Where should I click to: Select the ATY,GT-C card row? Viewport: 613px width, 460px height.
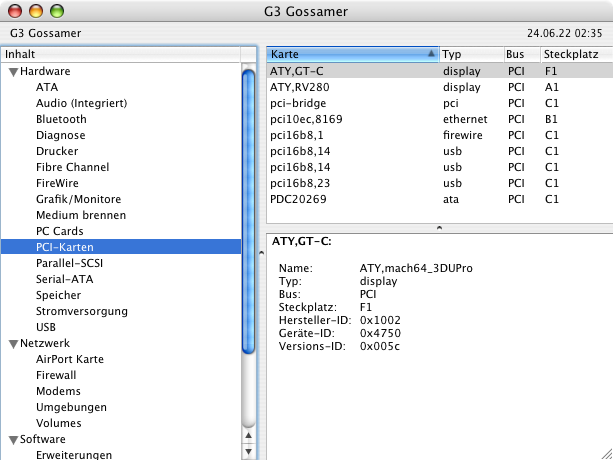click(x=440, y=71)
